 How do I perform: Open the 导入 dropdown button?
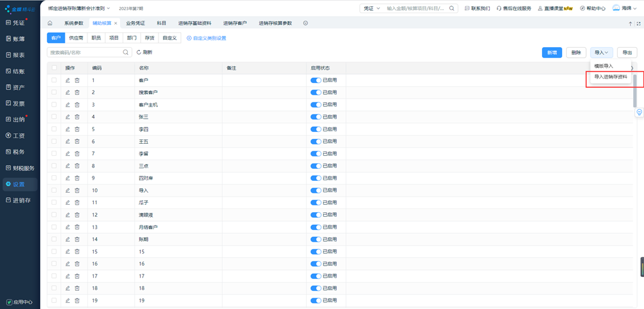tap(602, 53)
